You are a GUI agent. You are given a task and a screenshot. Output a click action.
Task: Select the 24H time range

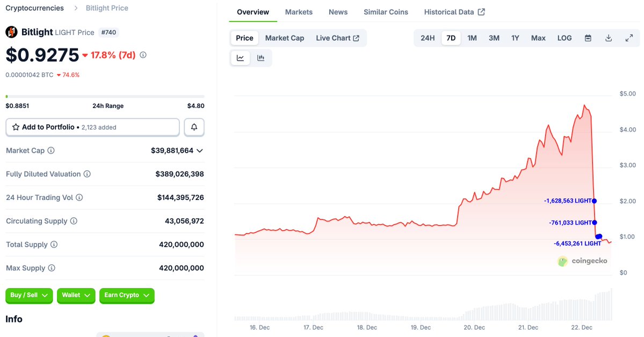(x=428, y=38)
